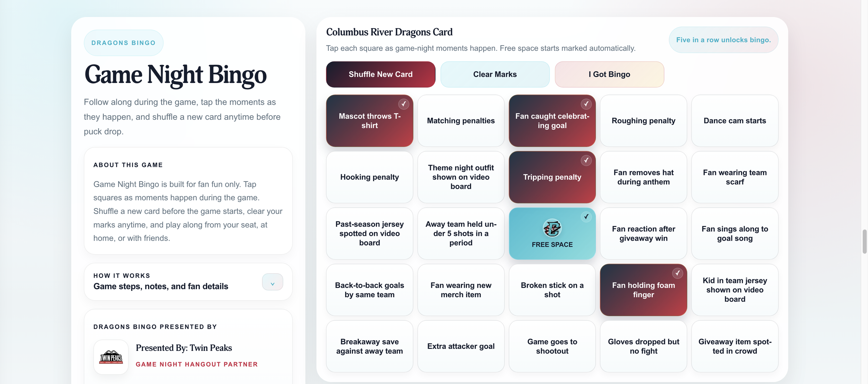Shuffle a new bingo card
This screenshot has width=868, height=384.
point(381,74)
